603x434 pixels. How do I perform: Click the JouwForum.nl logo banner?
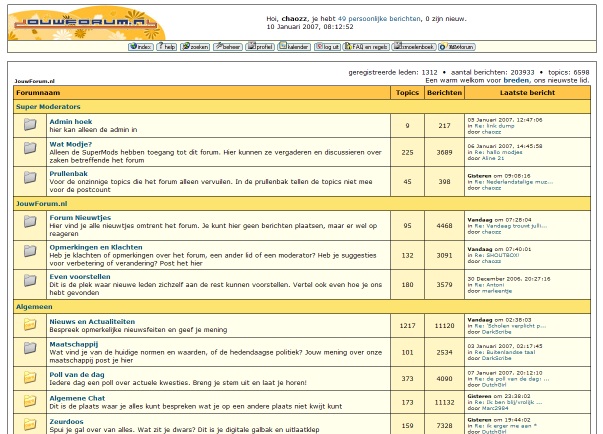click(x=84, y=20)
